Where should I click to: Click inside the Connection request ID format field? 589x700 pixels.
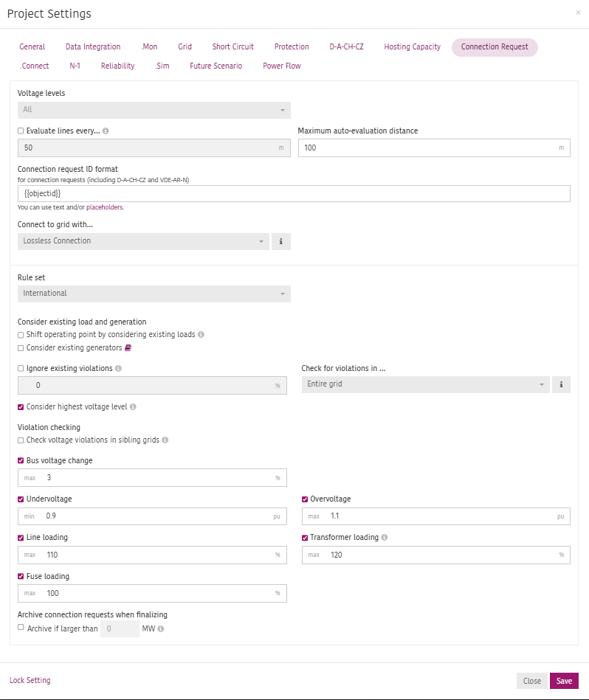293,193
